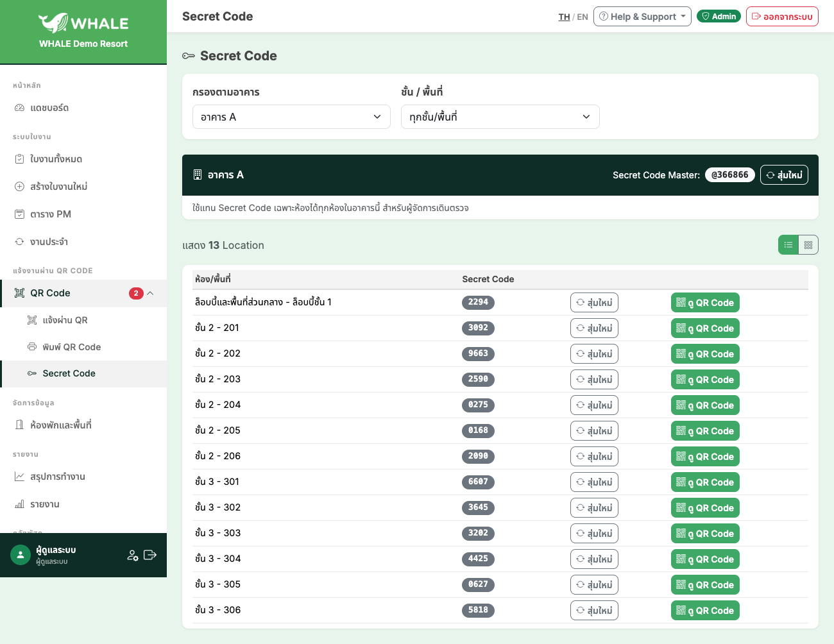View QR Code for room 204
Image resolution: width=834 pixels, height=644 pixels.
pos(705,405)
